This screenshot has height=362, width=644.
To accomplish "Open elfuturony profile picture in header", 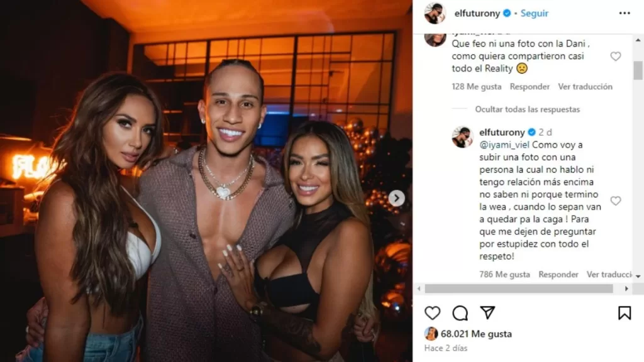I will pyautogui.click(x=435, y=13).
